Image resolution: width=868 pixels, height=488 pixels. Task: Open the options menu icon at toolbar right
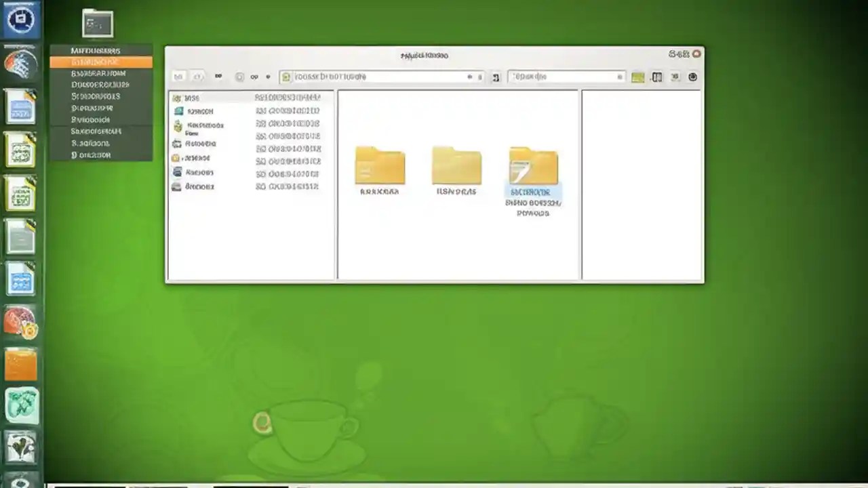[x=692, y=77]
